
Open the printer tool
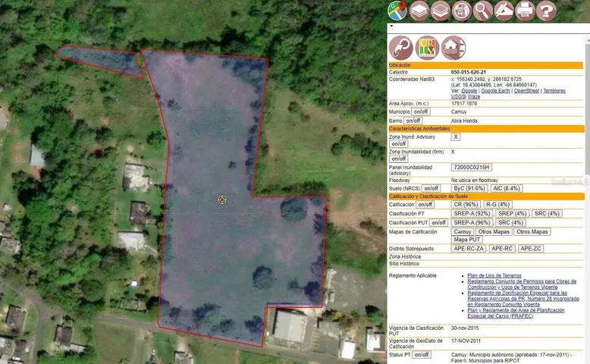[525, 11]
